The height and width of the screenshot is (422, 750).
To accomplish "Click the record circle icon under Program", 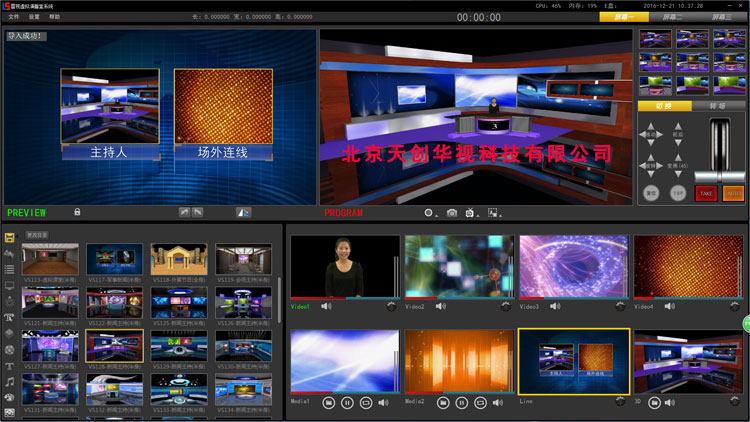I will (429, 213).
